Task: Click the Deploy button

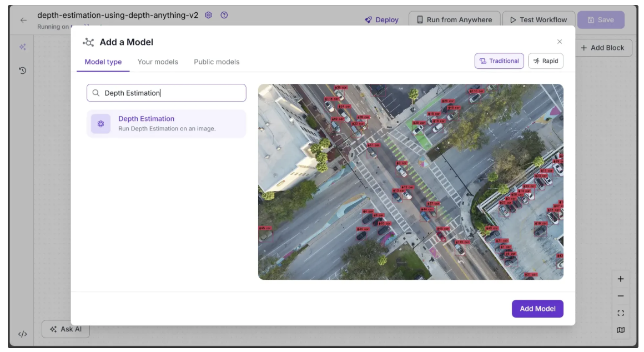Action: [381, 20]
